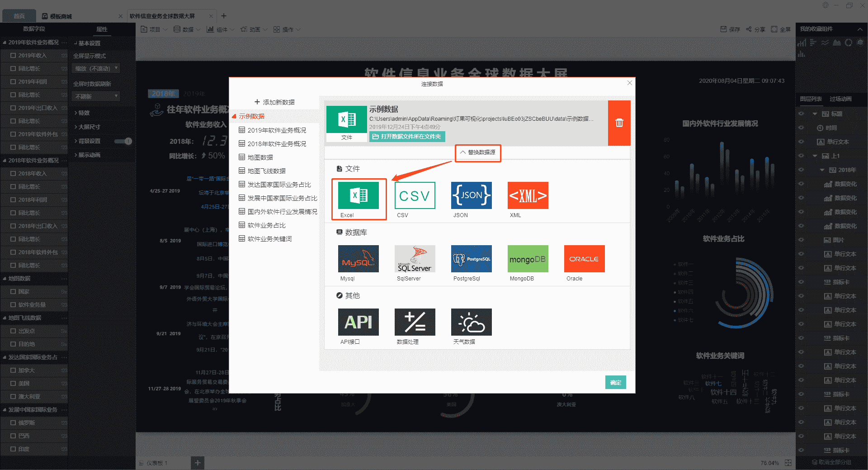The image size is (868, 470).
Task: Expand the 展示动画 settings section
Action: (87, 155)
